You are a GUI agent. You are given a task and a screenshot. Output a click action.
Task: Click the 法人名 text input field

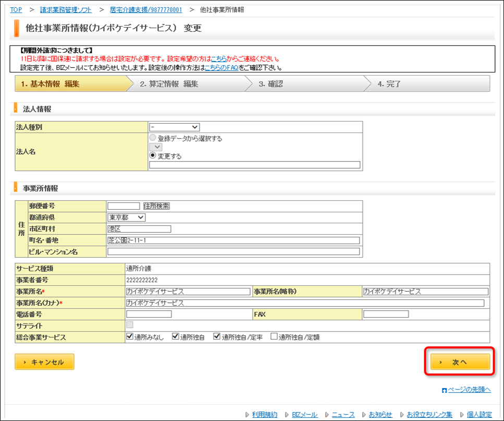(x=254, y=165)
